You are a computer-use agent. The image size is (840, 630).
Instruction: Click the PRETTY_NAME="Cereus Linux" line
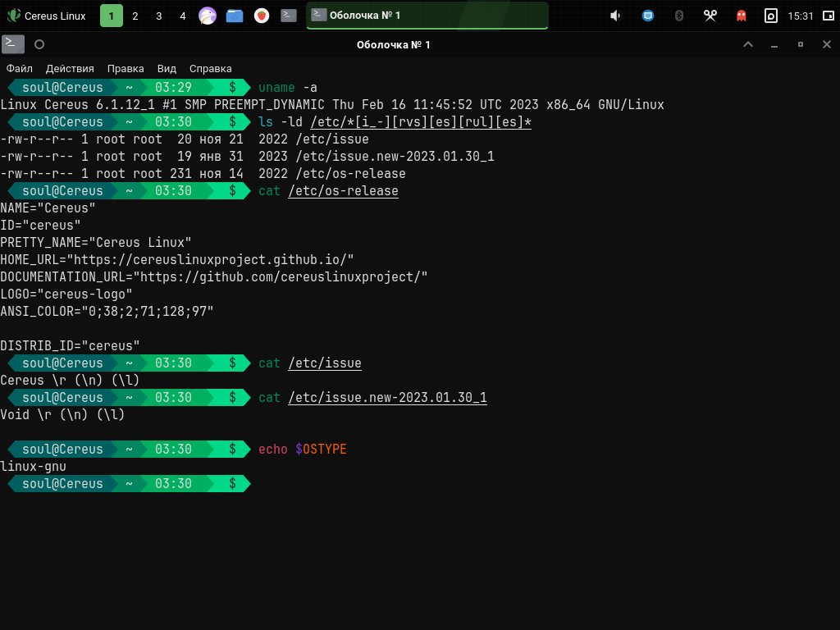pyautogui.click(x=95, y=243)
